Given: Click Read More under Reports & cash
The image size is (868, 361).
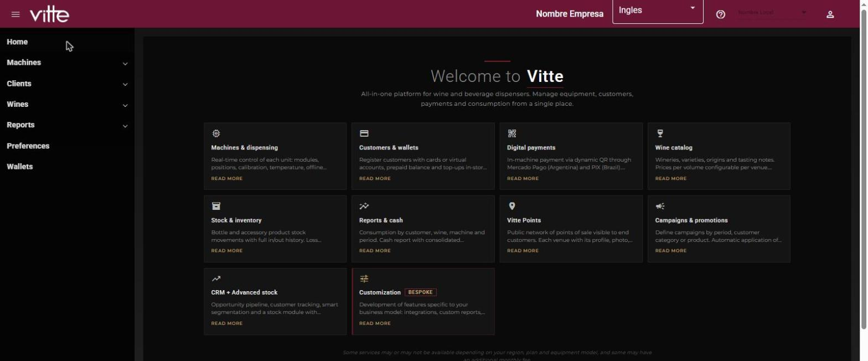Looking at the screenshot, I should 375,251.
